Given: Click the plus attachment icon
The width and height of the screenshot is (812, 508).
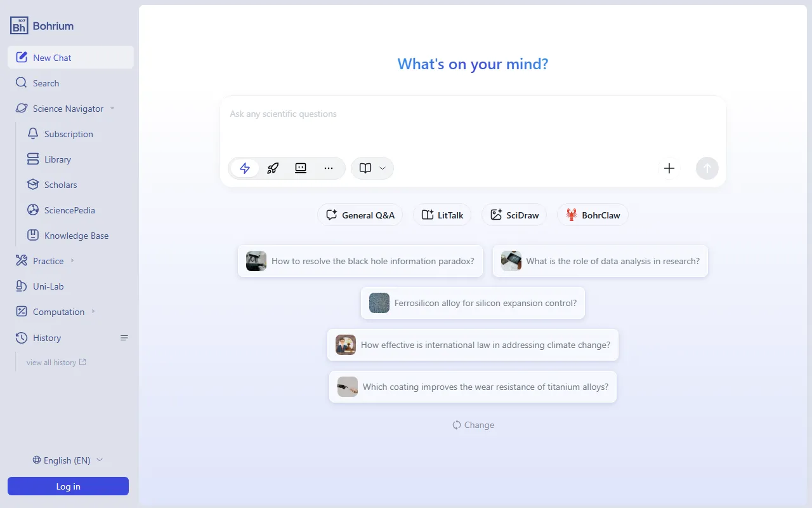Looking at the screenshot, I should [669, 168].
